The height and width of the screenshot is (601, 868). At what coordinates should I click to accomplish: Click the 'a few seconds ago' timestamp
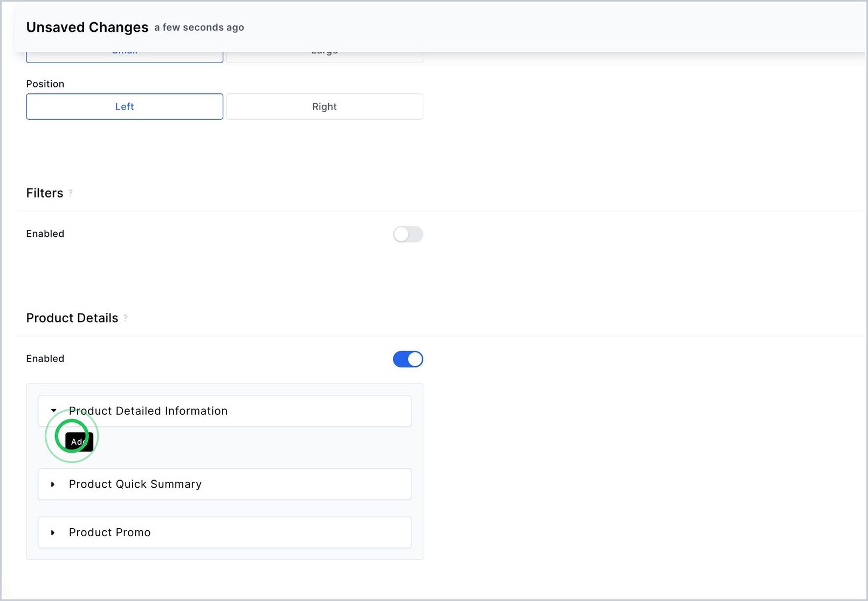tap(199, 28)
